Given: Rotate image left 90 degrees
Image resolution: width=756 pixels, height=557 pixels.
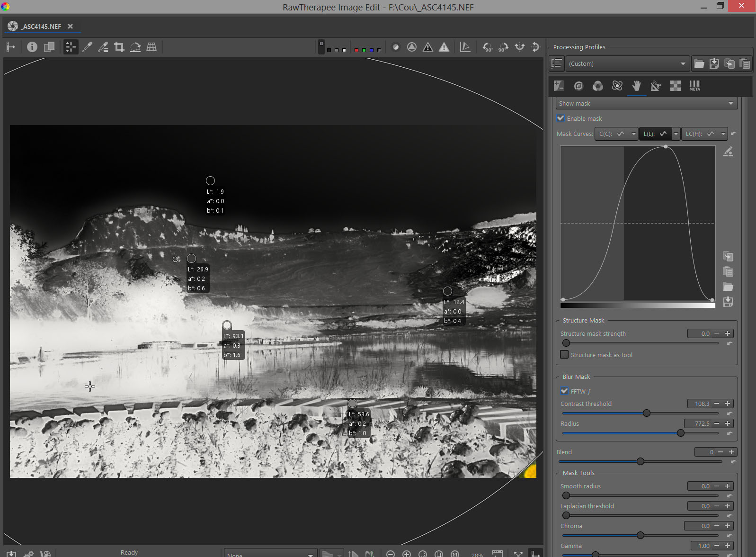Looking at the screenshot, I should pos(487,47).
